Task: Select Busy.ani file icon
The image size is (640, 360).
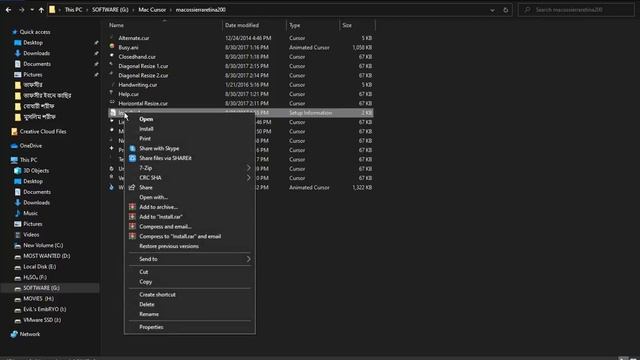Action: pyautogui.click(x=112, y=47)
